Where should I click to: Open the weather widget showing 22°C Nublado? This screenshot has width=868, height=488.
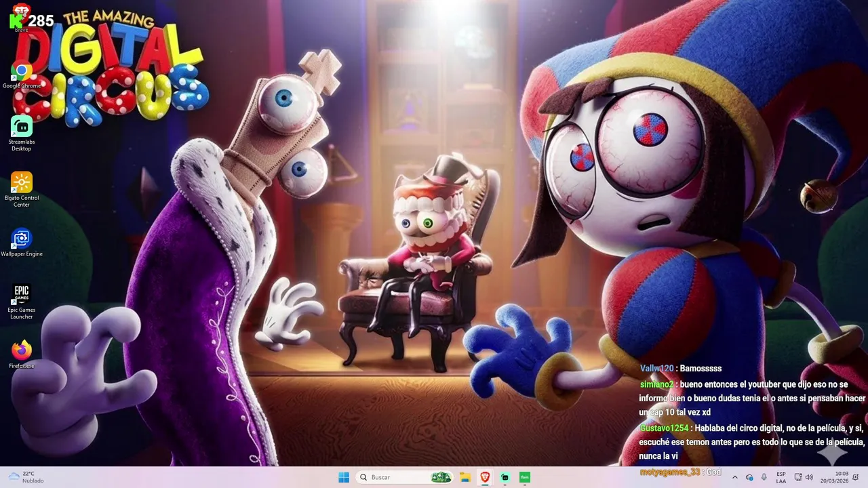point(26,477)
